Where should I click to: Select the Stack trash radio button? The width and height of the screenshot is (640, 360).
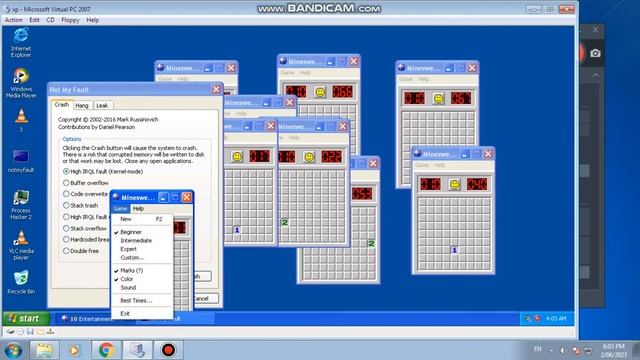66,205
